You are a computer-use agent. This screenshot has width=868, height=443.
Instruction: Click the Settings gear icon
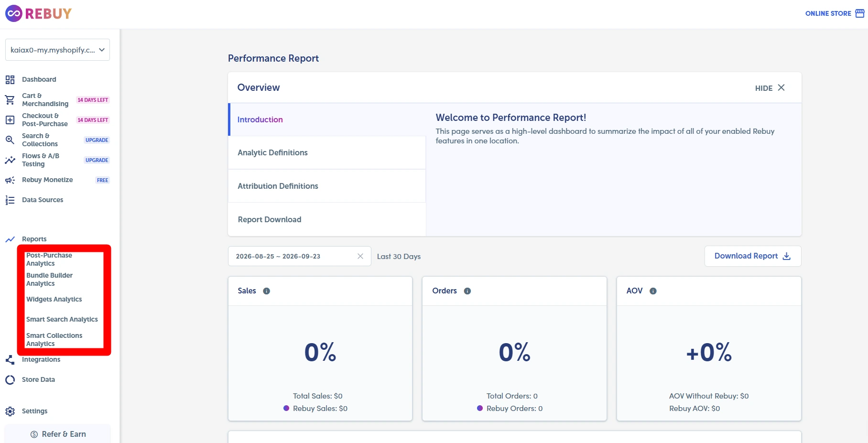coord(10,411)
